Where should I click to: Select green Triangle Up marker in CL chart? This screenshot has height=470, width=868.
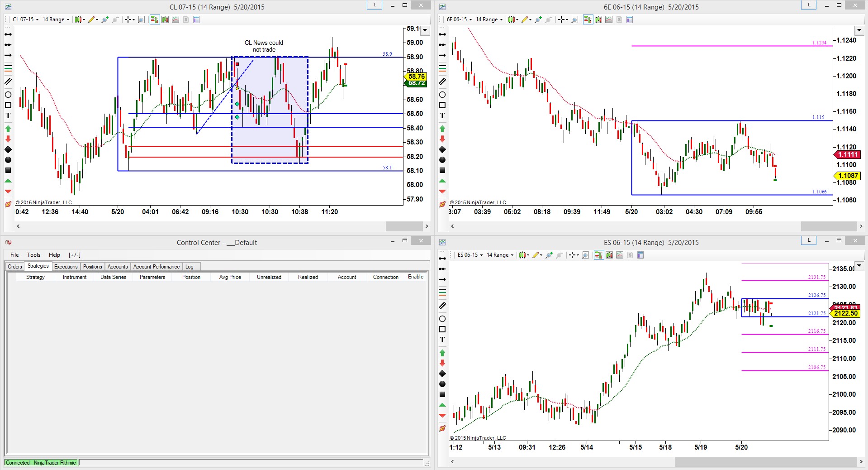[x=8, y=181]
